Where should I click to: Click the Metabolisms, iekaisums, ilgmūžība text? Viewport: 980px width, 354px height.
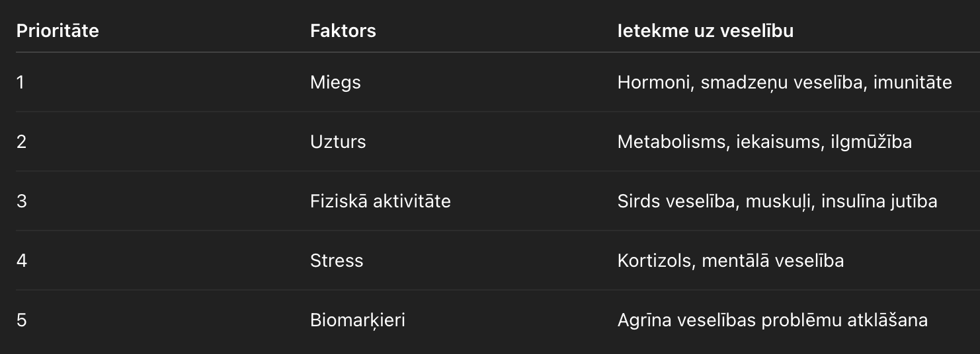coord(764,142)
